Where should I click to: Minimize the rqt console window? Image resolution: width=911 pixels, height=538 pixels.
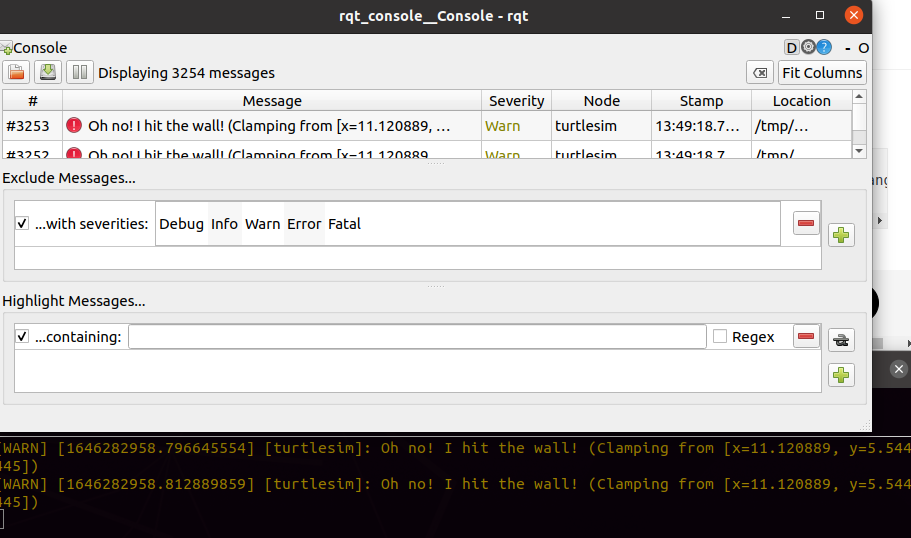tap(786, 16)
